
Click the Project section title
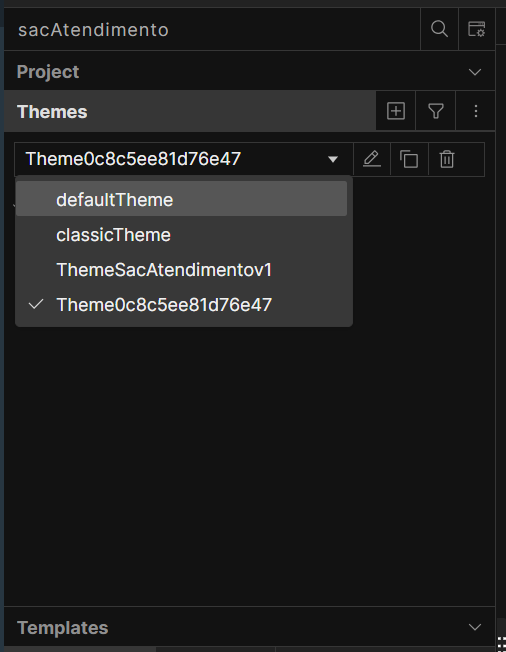pos(48,72)
